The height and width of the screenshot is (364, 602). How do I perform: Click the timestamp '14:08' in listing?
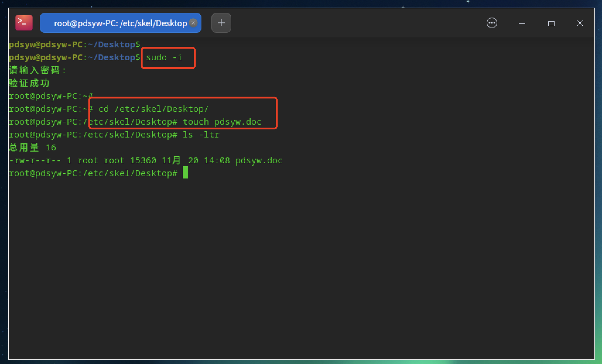click(217, 160)
